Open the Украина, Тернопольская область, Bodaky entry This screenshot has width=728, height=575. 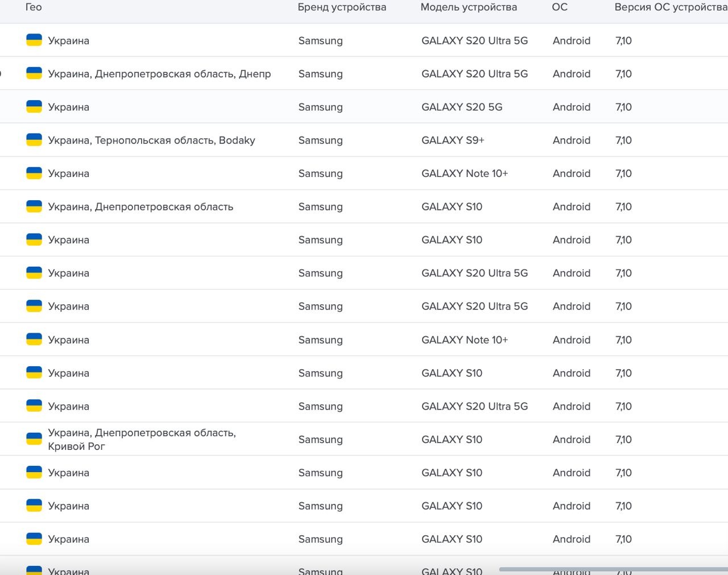click(x=151, y=140)
